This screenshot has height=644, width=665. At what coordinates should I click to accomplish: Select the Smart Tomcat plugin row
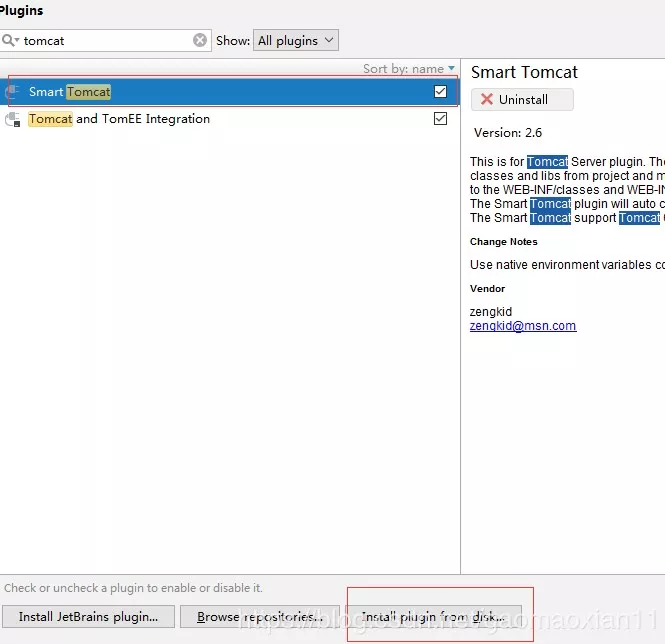click(x=229, y=92)
